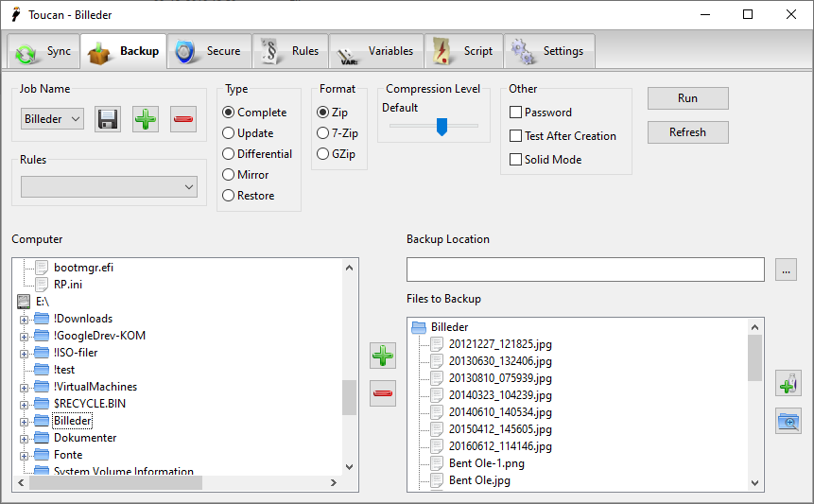Click the add variable icon beside file list
The width and height of the screenshot is (814, 504).
pos(788,383)
